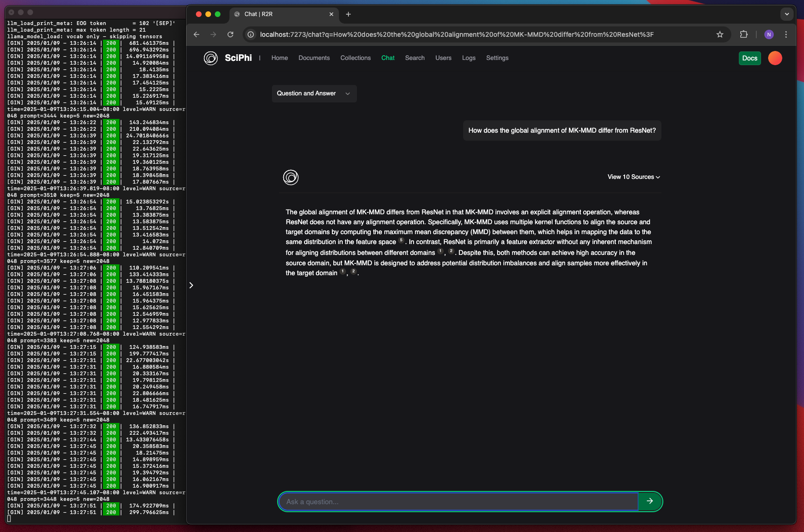Screen dimensions: 804x532
Task: Open the Collections nav item
Action: coord(355,58)
